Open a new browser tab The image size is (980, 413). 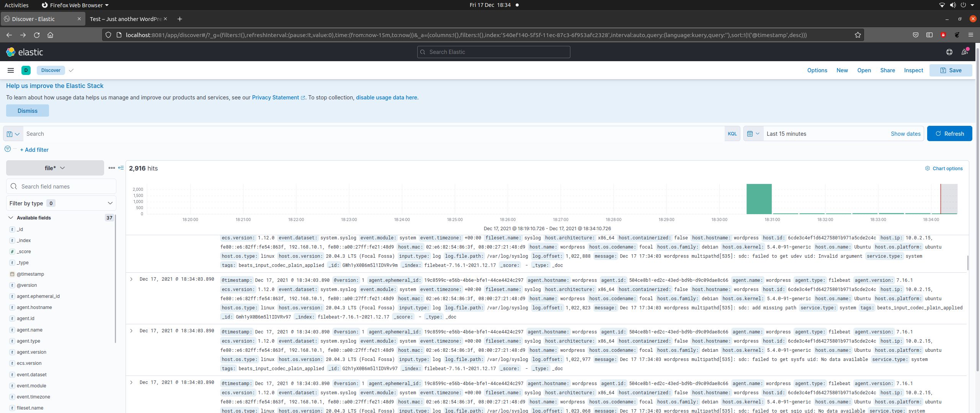click(180, 19)
